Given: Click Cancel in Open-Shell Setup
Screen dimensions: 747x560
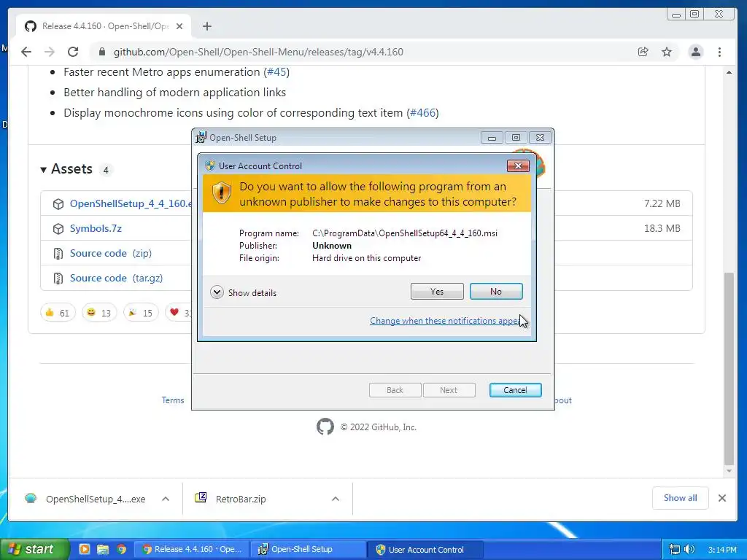Looking at the screenshot, I should click(x=516, y=390).
